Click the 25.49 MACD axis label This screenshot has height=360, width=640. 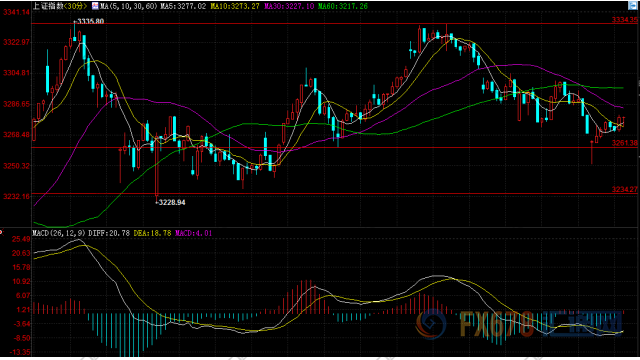pyautogui.click(x=21, y=239)
